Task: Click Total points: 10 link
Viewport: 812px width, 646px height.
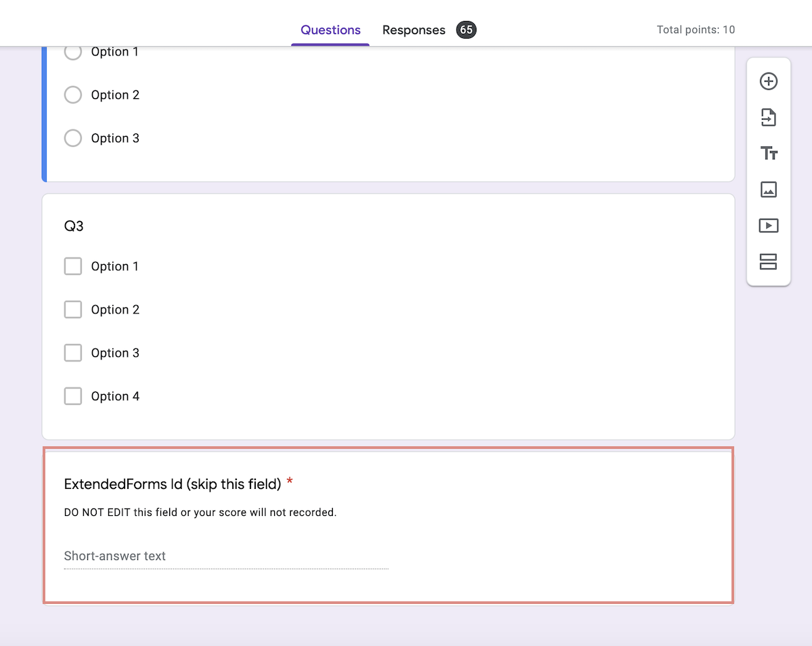Action: (x=696, y=30)
